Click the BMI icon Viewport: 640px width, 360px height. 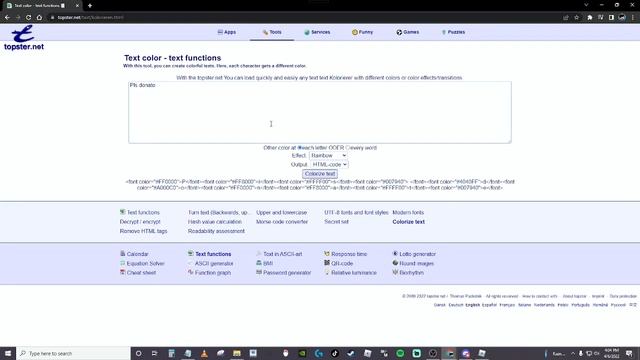259,263
